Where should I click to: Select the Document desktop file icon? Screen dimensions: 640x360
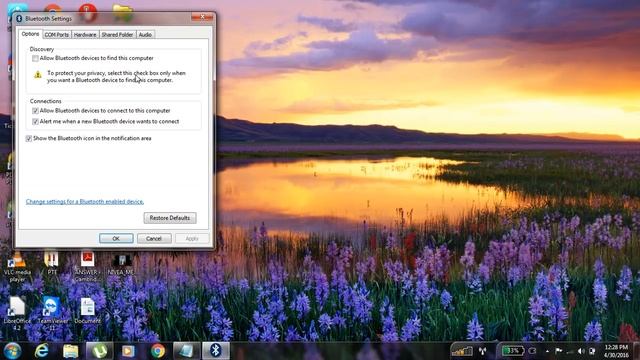click(x=87, y=311)
